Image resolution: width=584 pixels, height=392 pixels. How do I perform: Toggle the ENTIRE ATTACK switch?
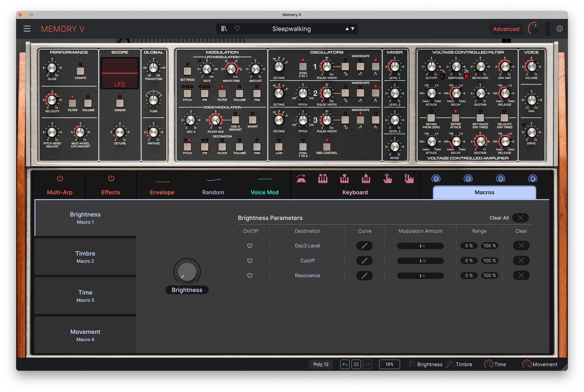tap(455, 118)
